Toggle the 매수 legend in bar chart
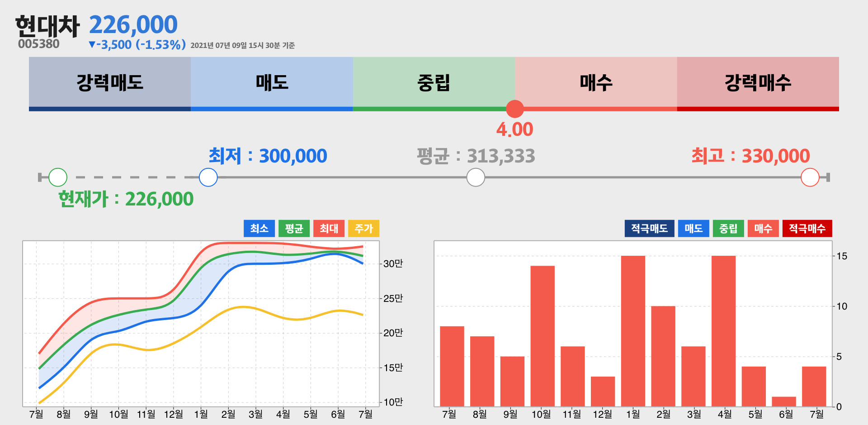 763,229
